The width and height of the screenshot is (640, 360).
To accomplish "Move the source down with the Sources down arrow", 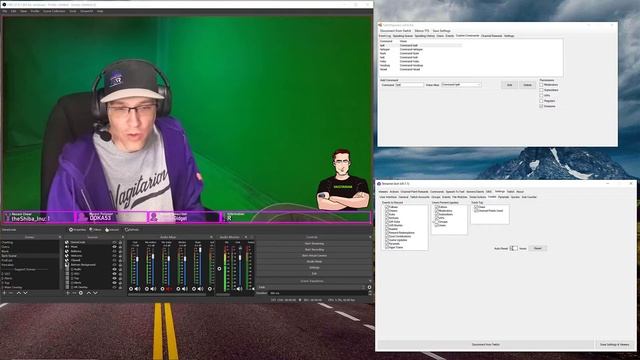I will (96, 293).
